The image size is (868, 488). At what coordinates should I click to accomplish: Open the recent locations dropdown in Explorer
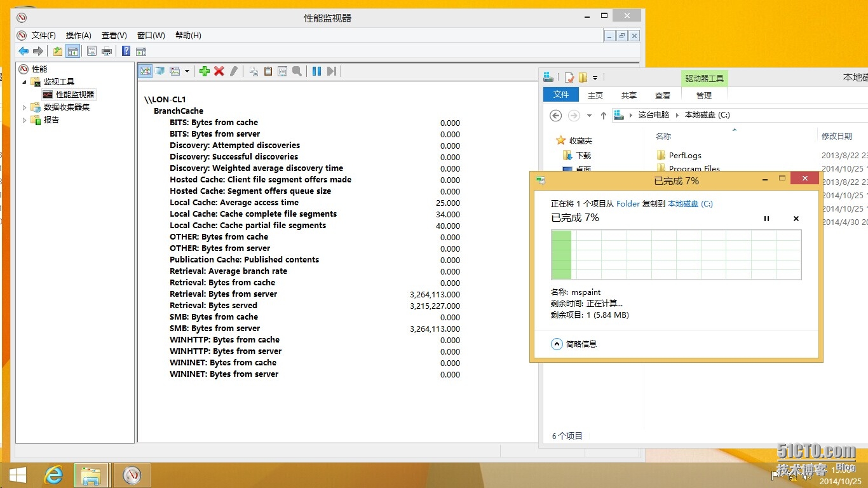click(x=589, y=116)
